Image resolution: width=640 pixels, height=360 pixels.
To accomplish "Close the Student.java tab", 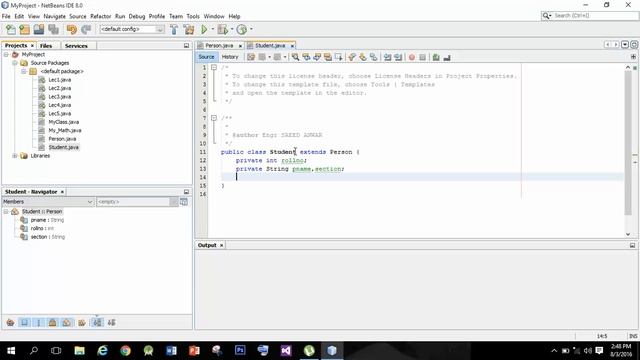I will point(292,46).
